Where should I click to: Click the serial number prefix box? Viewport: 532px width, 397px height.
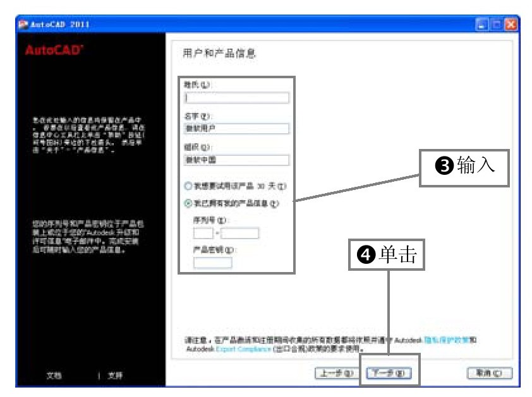point(203,234)
